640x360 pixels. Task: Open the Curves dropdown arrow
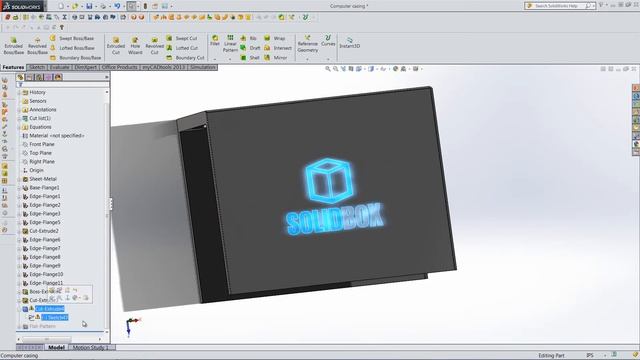click(x=328, y=60)
